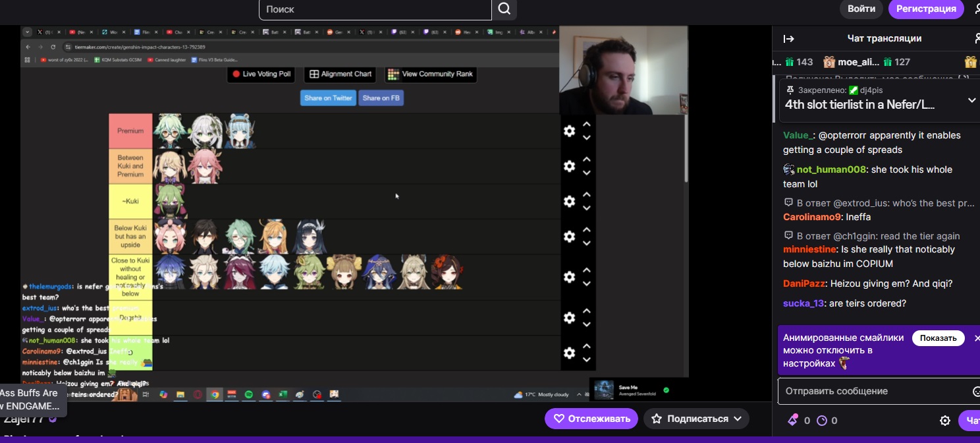Click Spotify icon in streamed taskbar
Viewport: 980px width, 443px height.
(x=249, y=395)
